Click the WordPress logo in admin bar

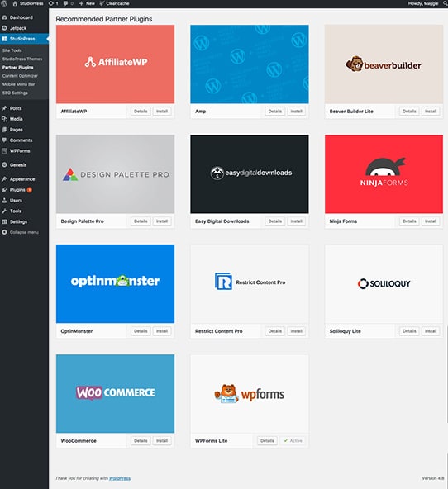4,3
